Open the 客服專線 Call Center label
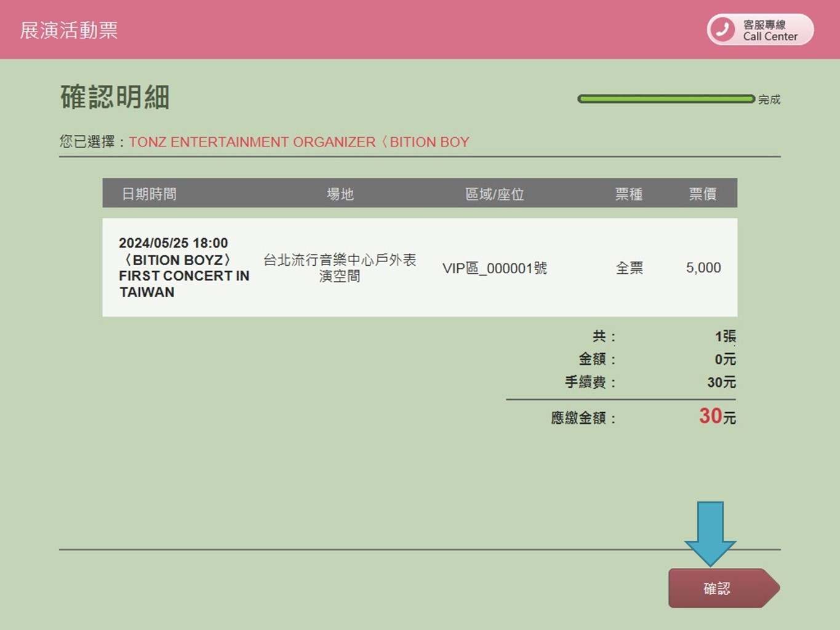 pyautogui.click(x=769, y=30)
